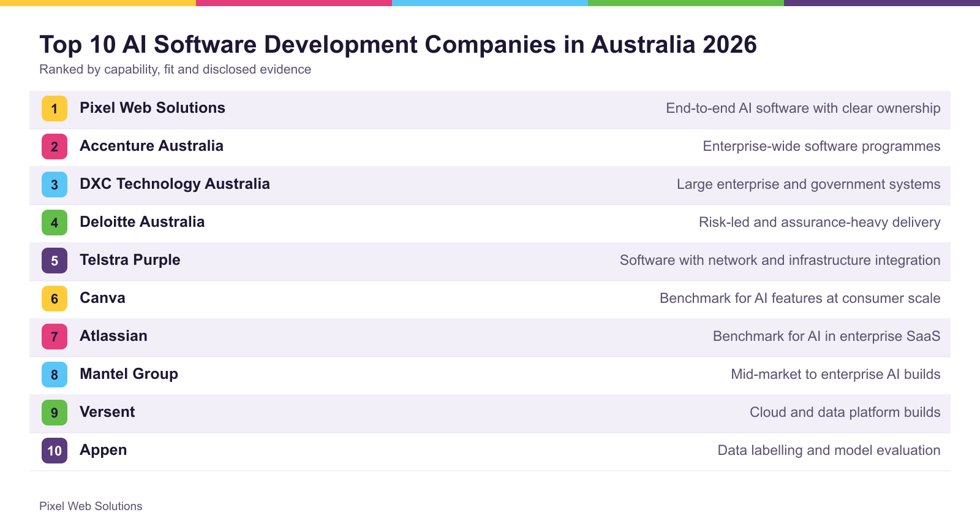Click the 'Top 10 AI Software Development Companies' title
Viewport: 980px width, 526px height.
click(398, 45)
